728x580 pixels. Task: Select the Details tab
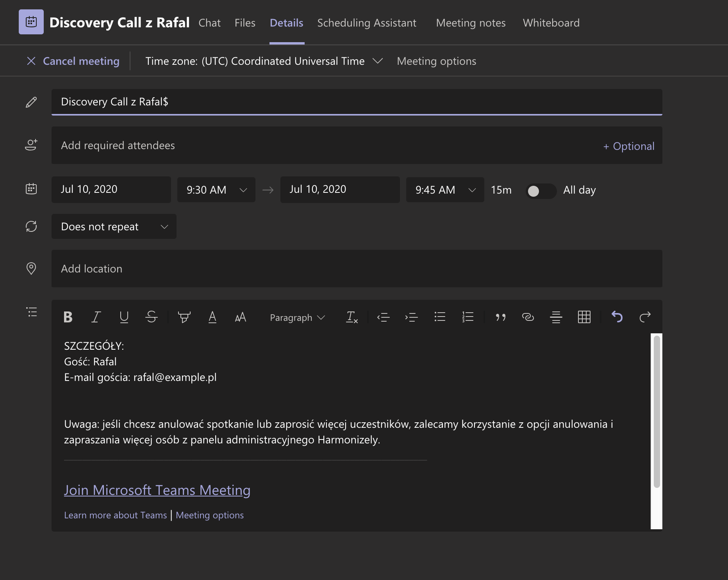287,23
